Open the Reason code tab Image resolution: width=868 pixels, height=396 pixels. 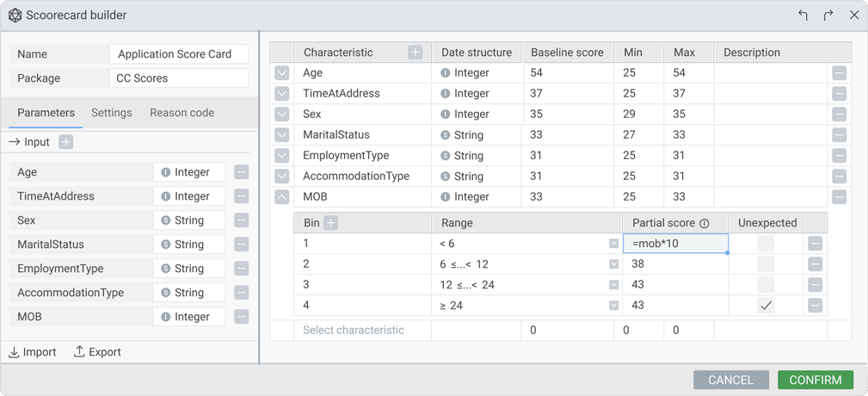(x=182, y=113)
